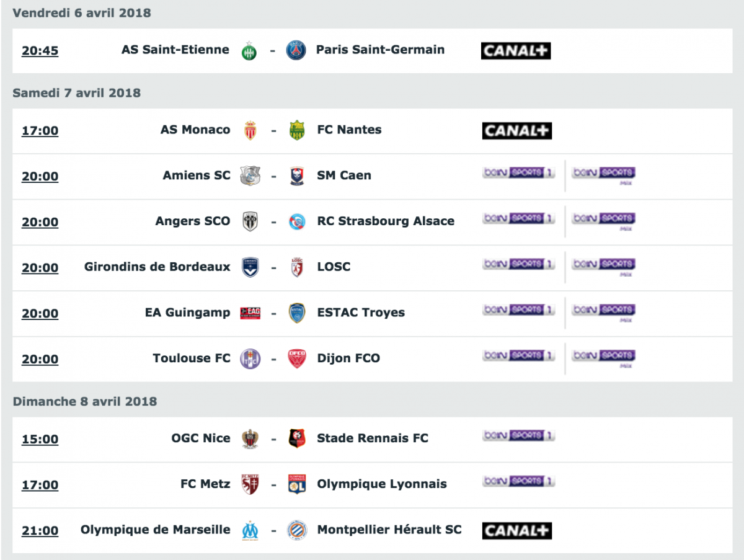This screenshot has width=744, height=560.
Task: Click beIN Sports 1 logo for Nice match
Action: 519,436
